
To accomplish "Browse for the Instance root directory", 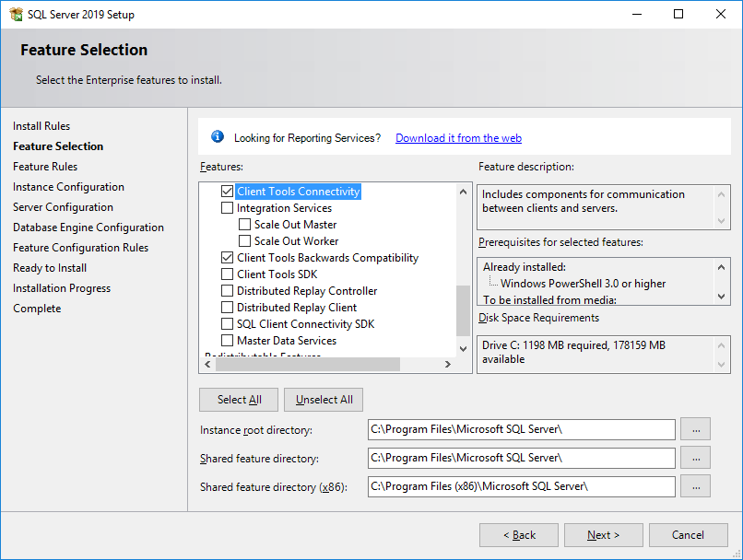I will click(x=695, y=429).
